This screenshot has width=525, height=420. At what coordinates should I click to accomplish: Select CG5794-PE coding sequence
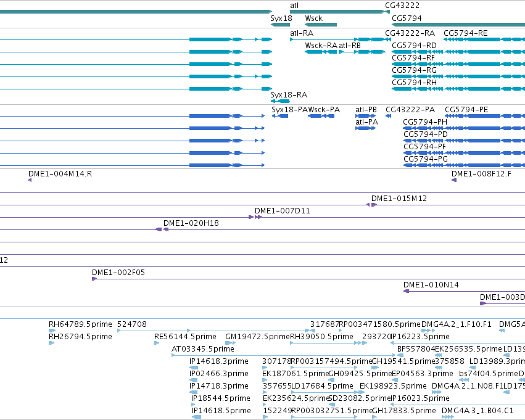[x=485, y=116]
